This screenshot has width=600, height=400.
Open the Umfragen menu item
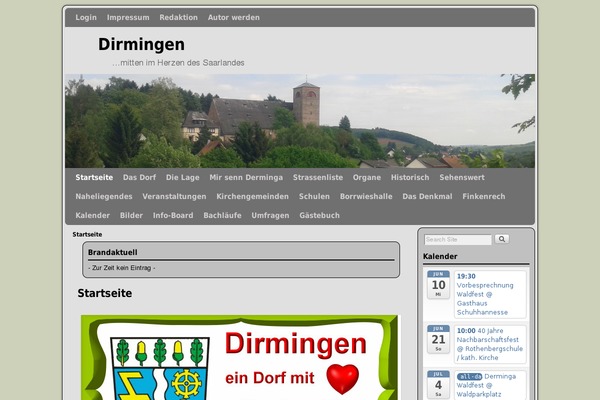coord(270,215)
